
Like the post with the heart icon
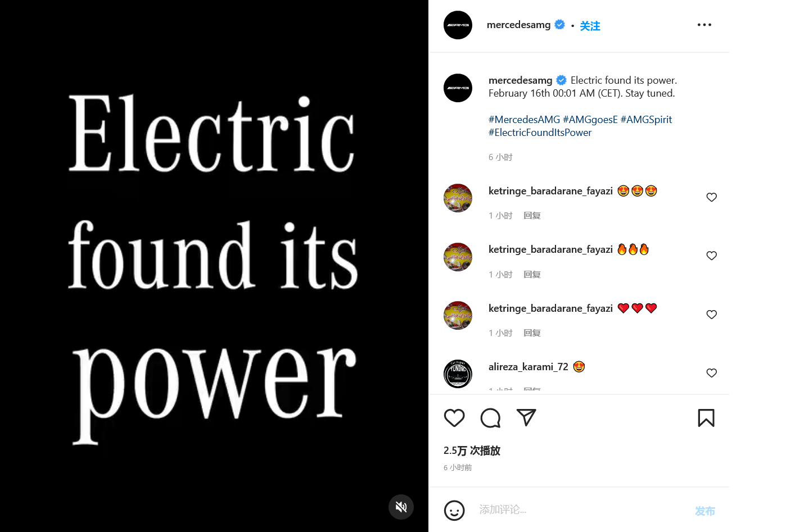pos(454,418)
